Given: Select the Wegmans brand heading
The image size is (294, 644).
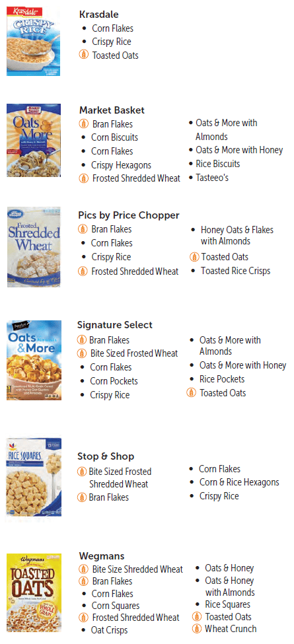Looking at the screenshot, I should pyautogui.click(x=102, y=556).
